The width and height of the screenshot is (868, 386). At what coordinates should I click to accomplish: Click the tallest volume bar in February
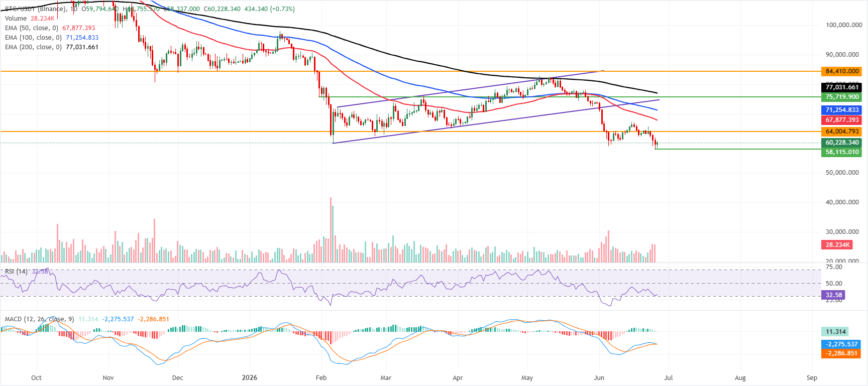point(331,230)
